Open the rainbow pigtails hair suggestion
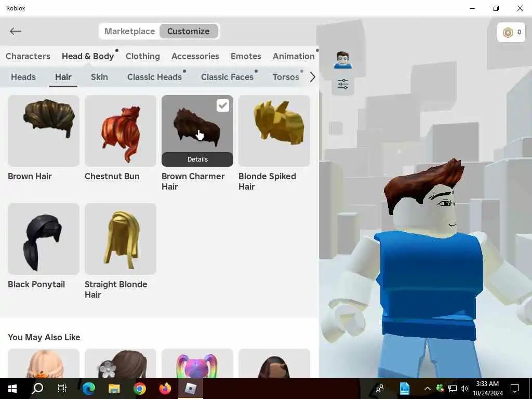The width and height of the screenshot is (532, 399). coord(197,363)
